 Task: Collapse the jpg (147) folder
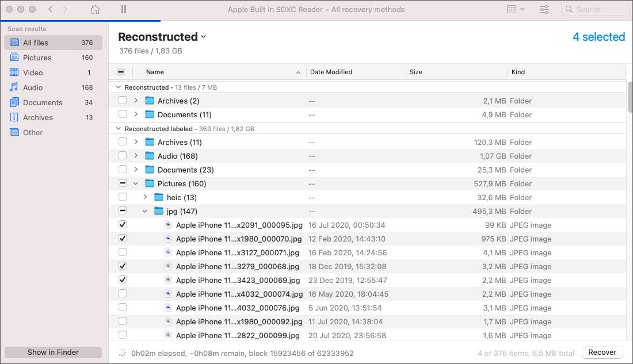145,211
